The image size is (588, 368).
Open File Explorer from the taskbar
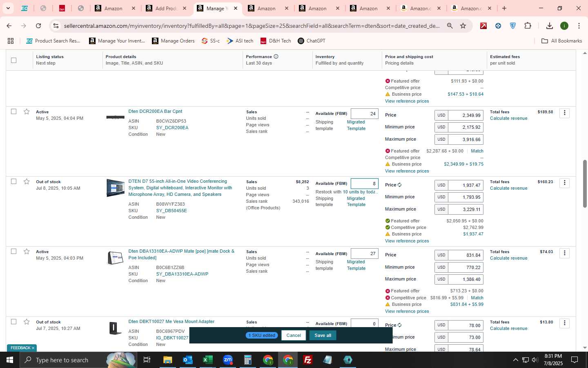[x=167, y=360]
